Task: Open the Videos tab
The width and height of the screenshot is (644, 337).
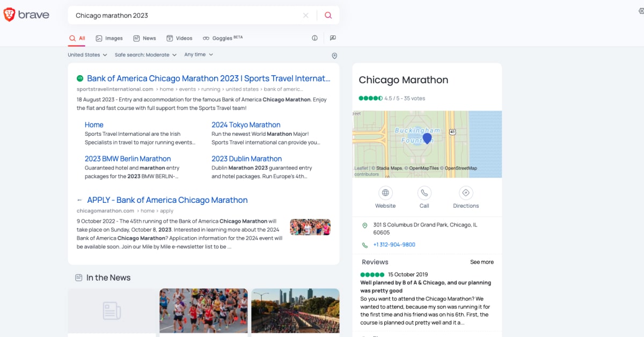Action: (x=179, y=38)
